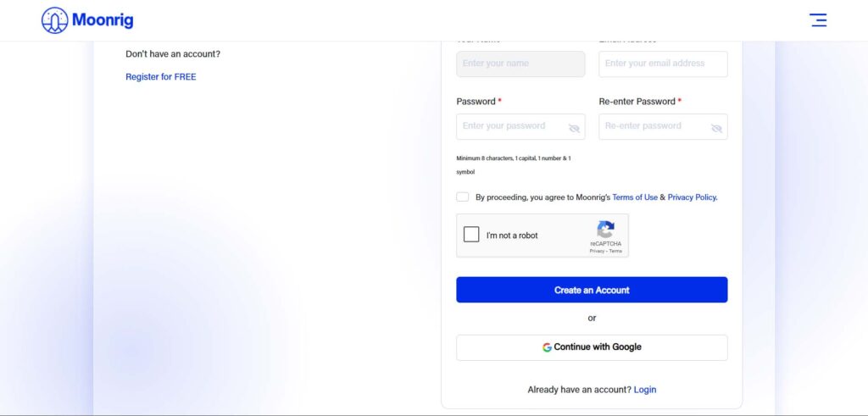Viewport: 868px width, 416px height.
Task: Tick the I'm not a robot checkbox
Action: pyautogui.click(x=471, y=235)
